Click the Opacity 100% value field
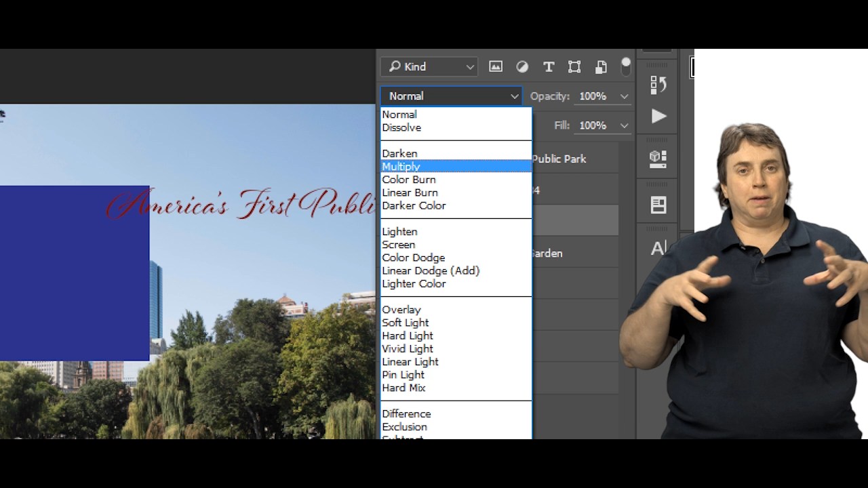The image size is (868, 488). coord(593,96)
